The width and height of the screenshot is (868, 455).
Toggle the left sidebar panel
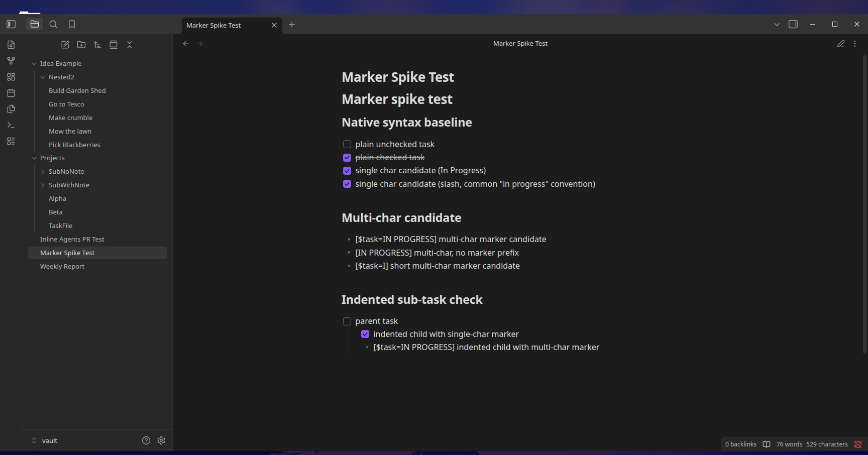click(11, 24)
